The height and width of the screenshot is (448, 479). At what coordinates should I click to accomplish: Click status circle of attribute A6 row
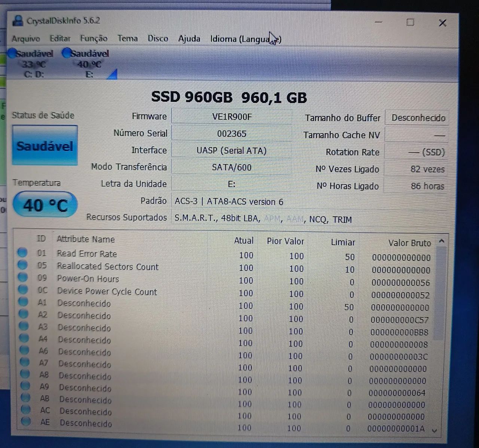tap(24, 350)
